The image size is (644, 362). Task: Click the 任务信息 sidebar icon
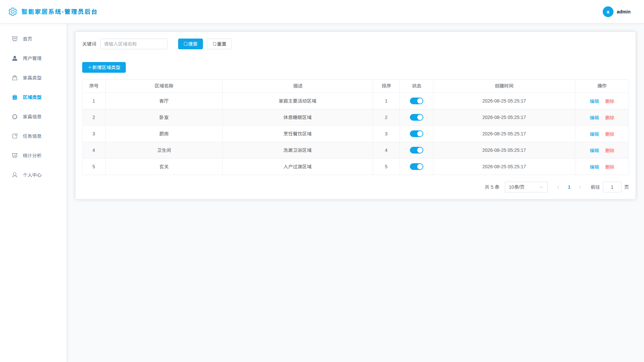point(15,136)
